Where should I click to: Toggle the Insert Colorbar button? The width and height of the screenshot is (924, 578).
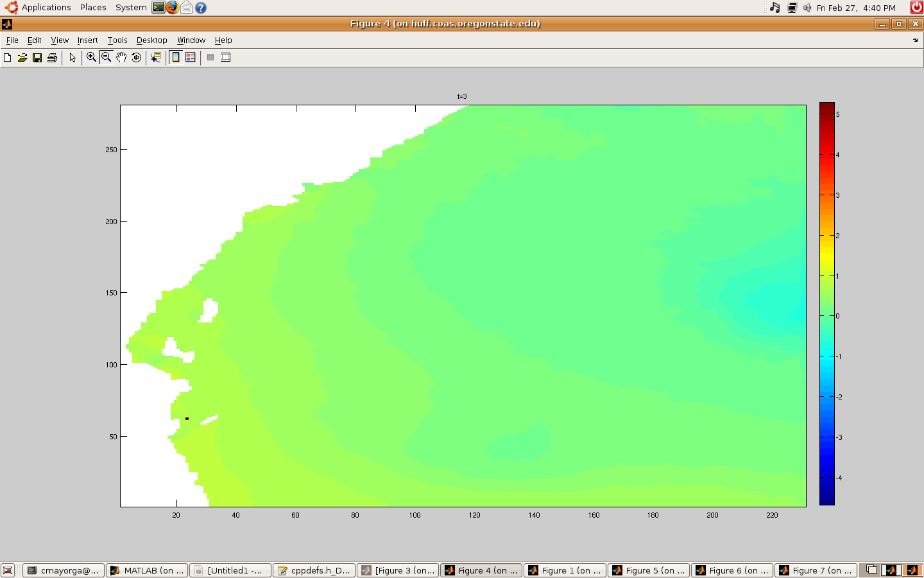[x=176, y=57]
